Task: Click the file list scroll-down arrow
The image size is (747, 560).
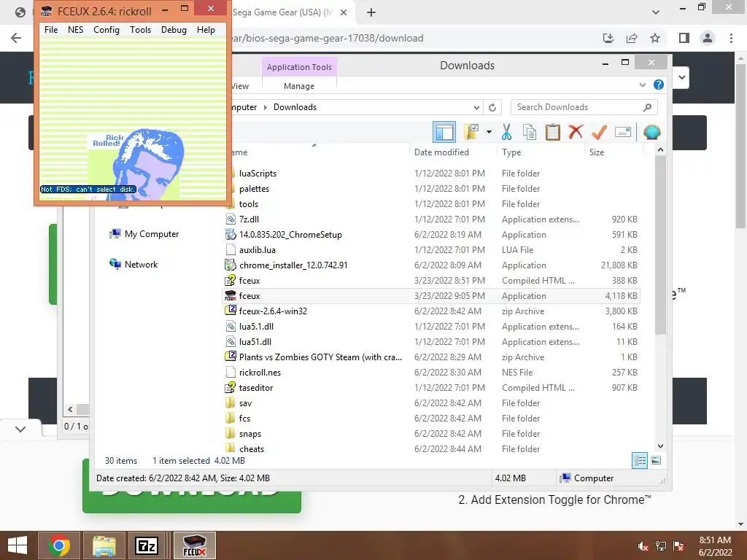Action: (660, 446)
